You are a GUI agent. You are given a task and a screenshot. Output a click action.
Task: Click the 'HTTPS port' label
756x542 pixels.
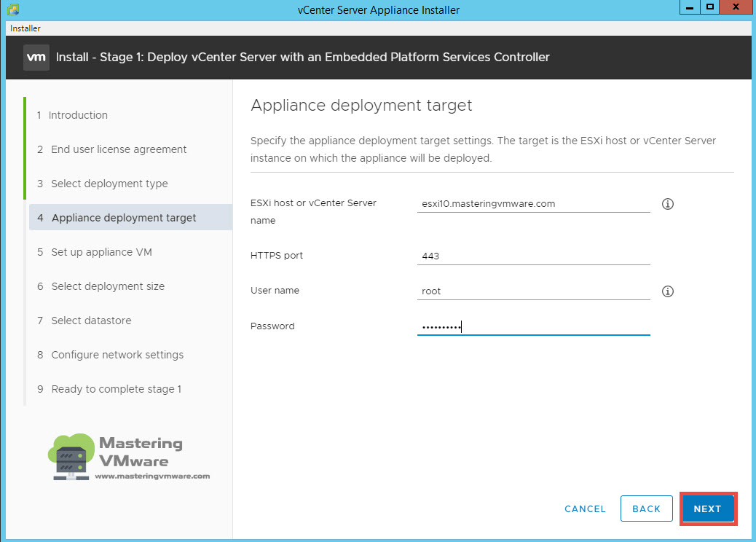[x=277, y=256]
